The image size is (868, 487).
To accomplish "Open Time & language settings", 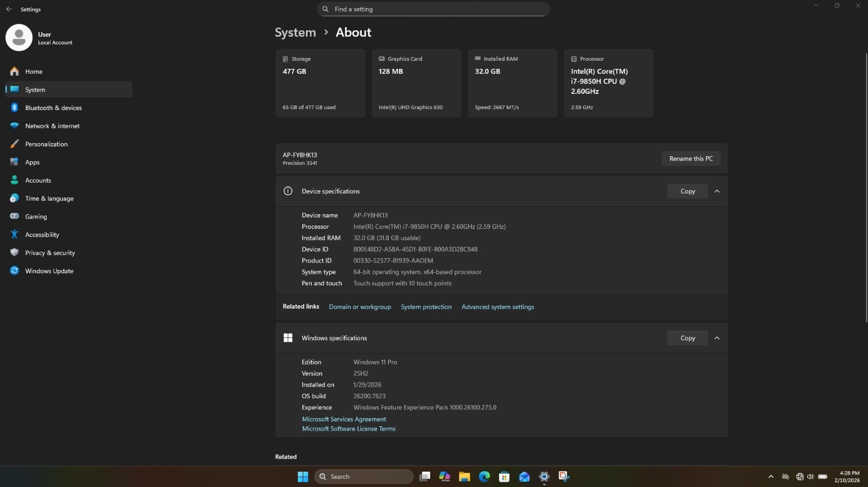I will (x=68, y=198).
